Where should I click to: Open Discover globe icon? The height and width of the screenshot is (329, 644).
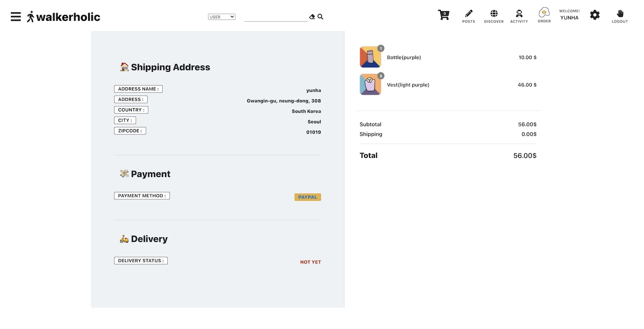coord(494,16)
